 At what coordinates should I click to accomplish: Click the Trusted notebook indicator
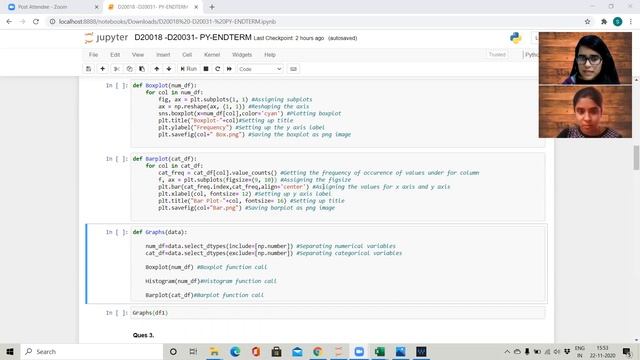tap(497, 54)
